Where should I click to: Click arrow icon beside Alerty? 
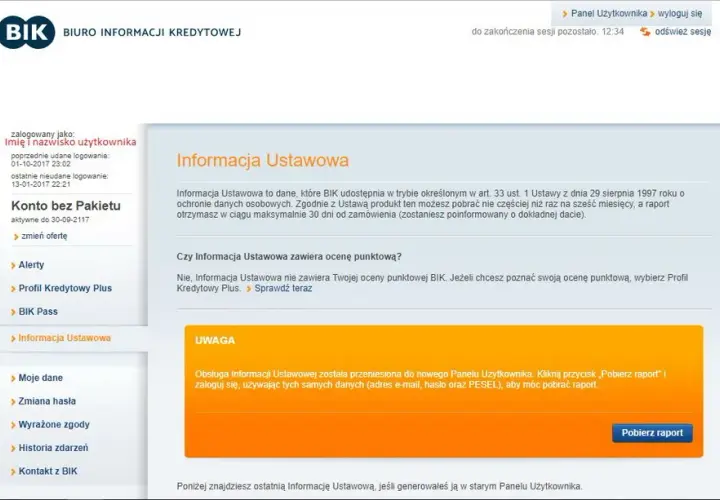[13, 265]
